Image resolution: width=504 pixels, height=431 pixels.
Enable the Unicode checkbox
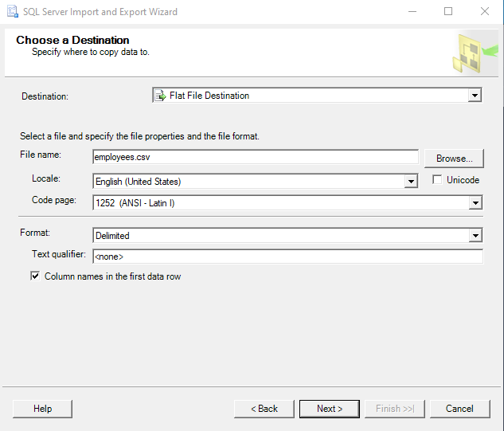[x=437, y=179]
